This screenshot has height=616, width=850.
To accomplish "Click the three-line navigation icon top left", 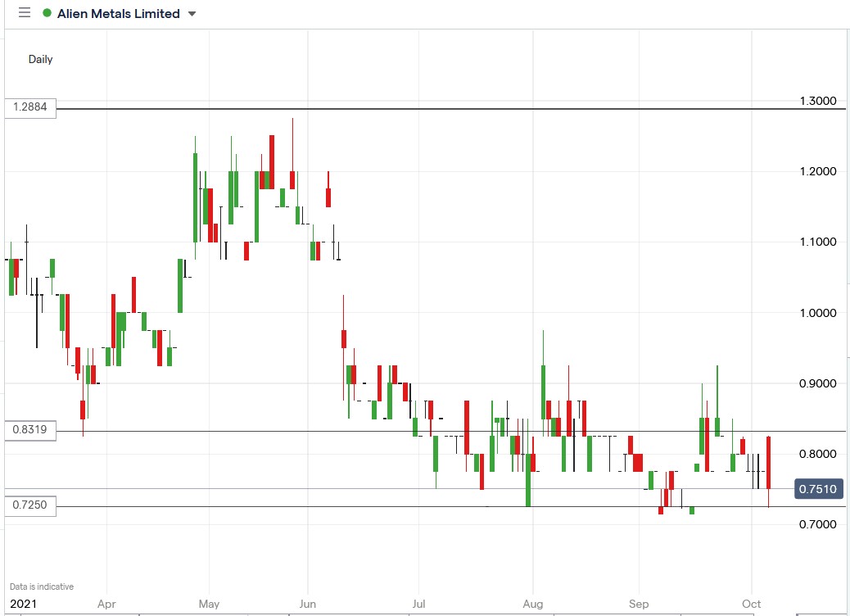I will (x=23, y=12).
